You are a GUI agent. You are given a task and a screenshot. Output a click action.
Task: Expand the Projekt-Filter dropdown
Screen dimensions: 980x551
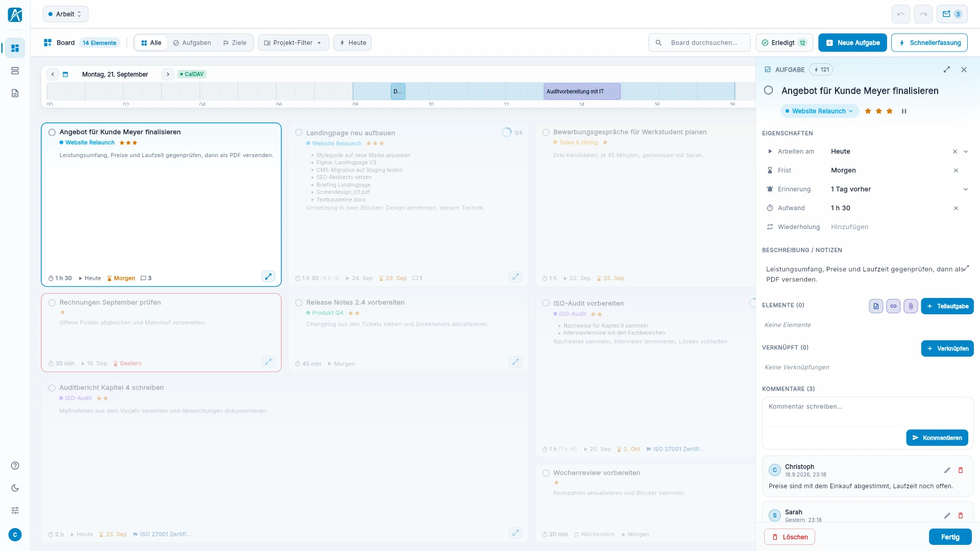[x=293, y=43]
